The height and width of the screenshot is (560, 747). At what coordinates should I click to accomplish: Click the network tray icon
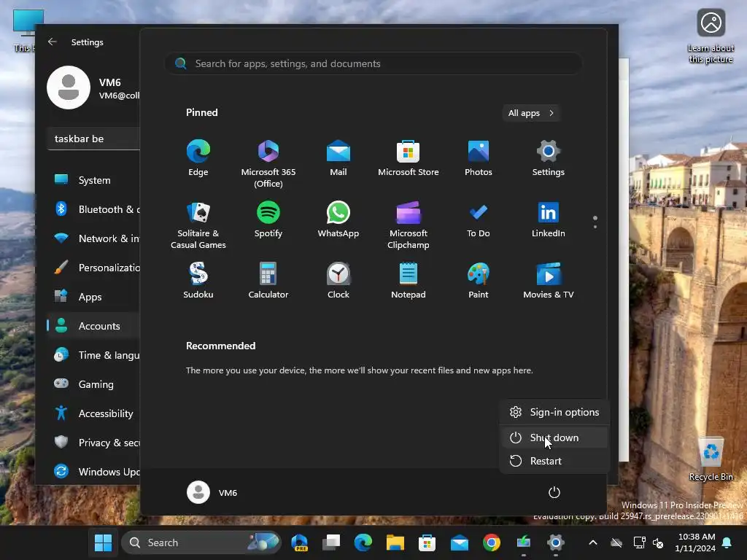[639, 542]
